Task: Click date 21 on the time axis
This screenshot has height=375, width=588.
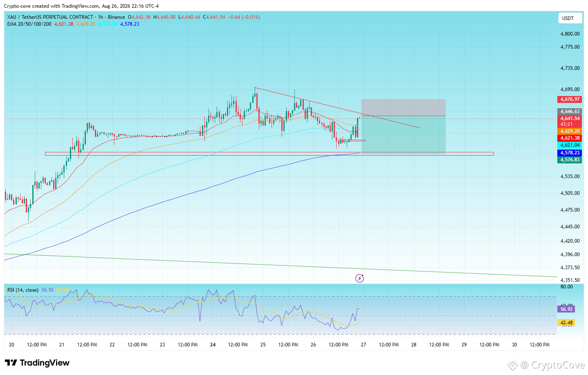Action: pos(62,345)
